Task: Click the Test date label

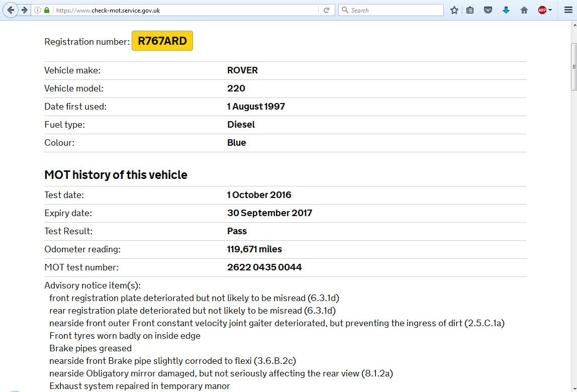Action: click(x=64, y=194)
